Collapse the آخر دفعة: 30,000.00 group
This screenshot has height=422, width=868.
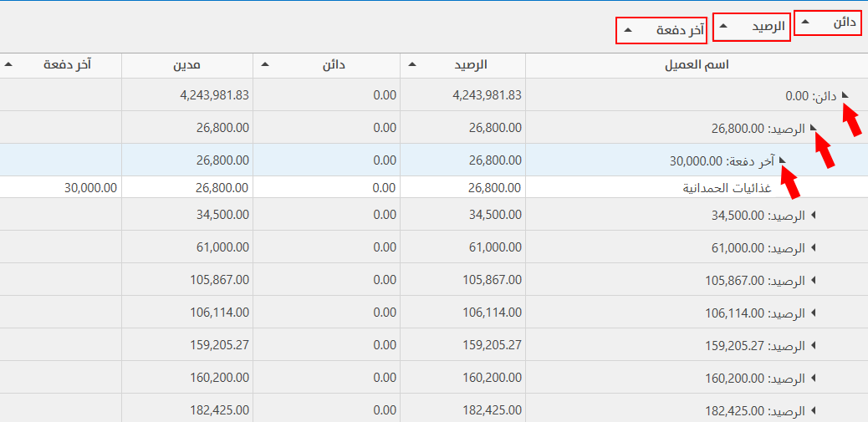(781, 160)
